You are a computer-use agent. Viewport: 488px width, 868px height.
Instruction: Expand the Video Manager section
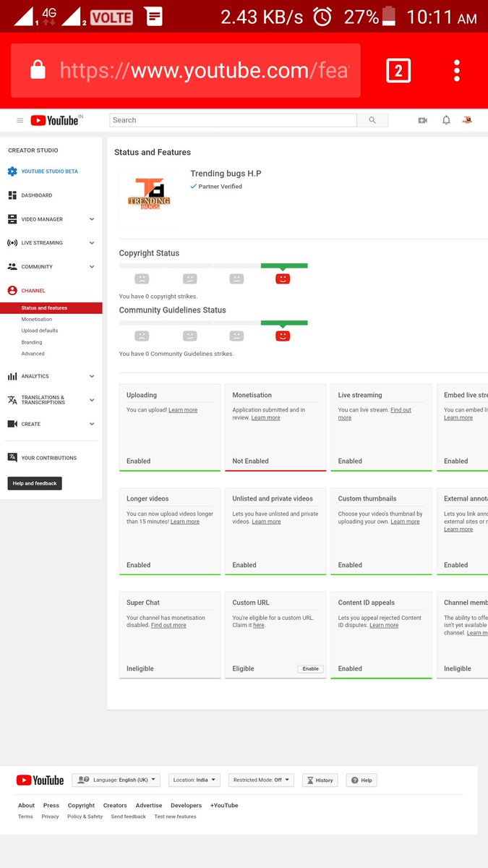[92, 219]
